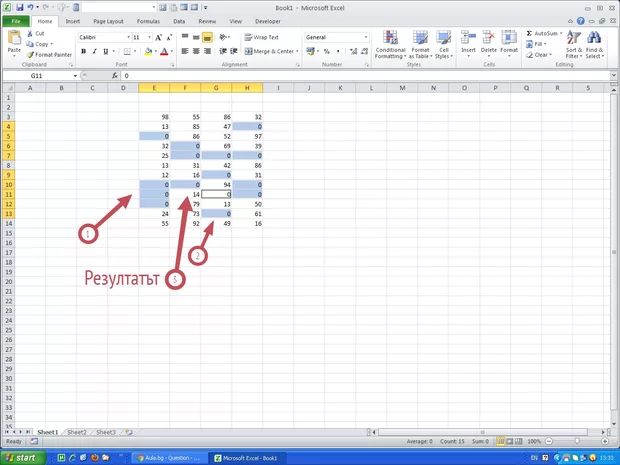Click the Save icon in Quick Access toolbar
620x465 pixels.
coord(19,8)
